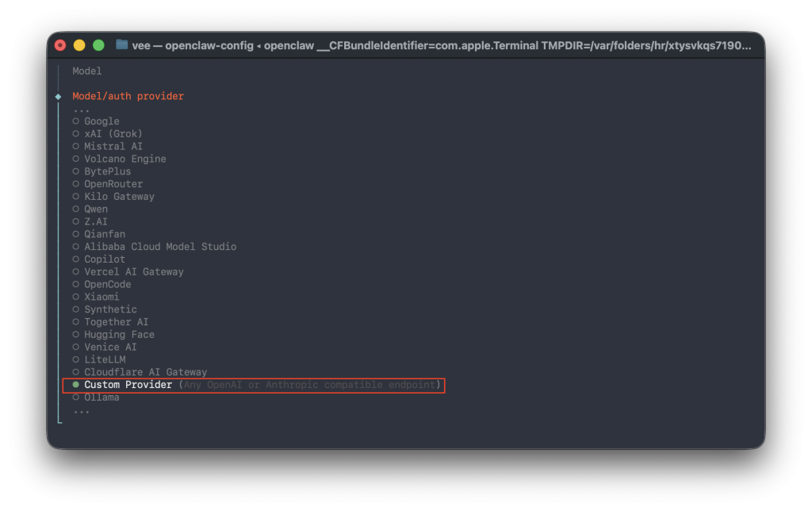
Task: Click the Model label at the top
Action: point(86,71)
